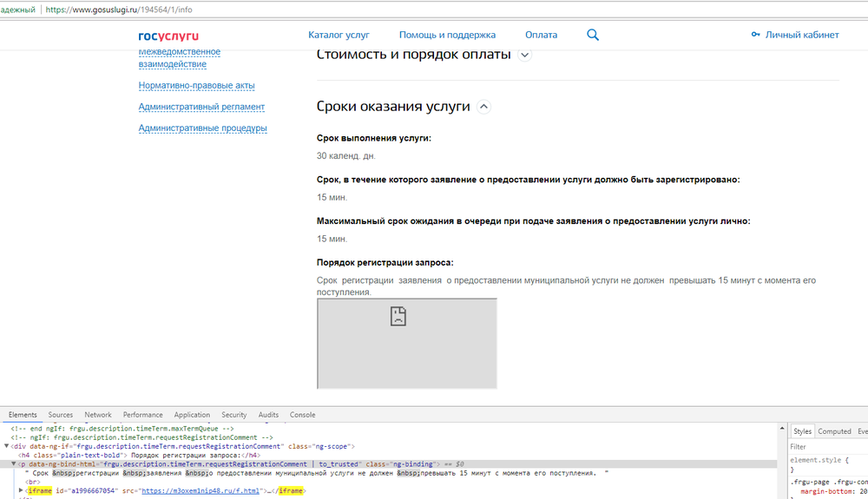Open Каталог услуг in the top menu
The width and height of the screenshot is (868, 499).
click(339, 35)
